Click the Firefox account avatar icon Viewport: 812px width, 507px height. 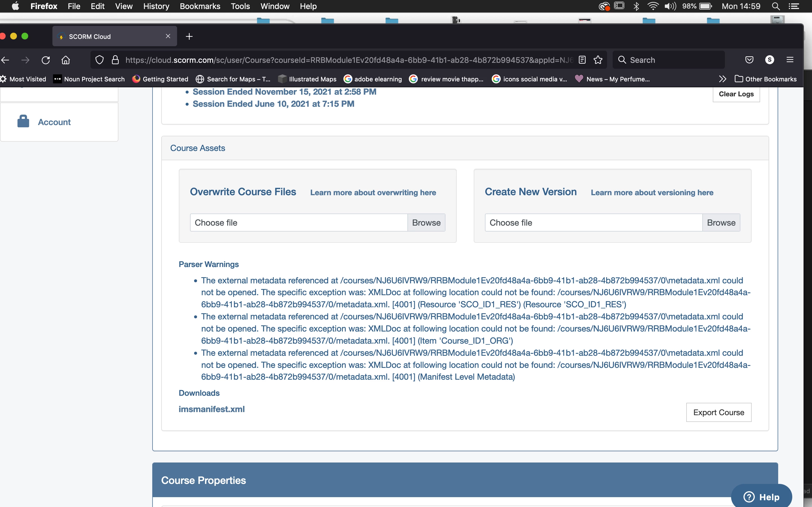click(x=769, y=60)
